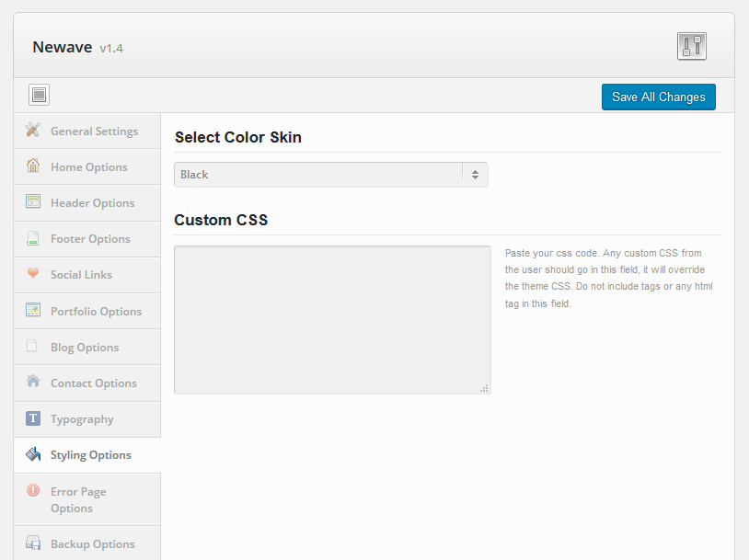Click the General Settings tools icon

pyautogui.click(x=33, y=130)
